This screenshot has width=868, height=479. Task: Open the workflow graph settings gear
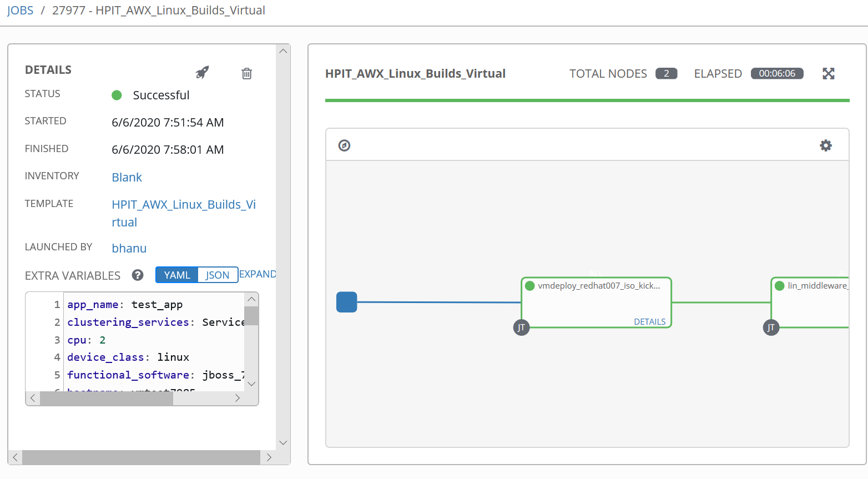pos(826,145)
